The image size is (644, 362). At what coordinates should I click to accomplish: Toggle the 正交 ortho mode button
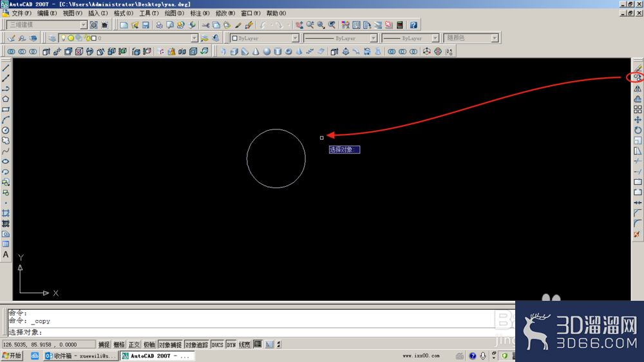135,345
